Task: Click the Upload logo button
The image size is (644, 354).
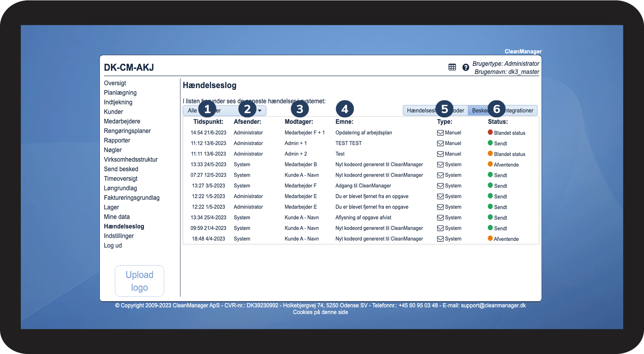Action: pyautogui.click(x=140, y=281)
